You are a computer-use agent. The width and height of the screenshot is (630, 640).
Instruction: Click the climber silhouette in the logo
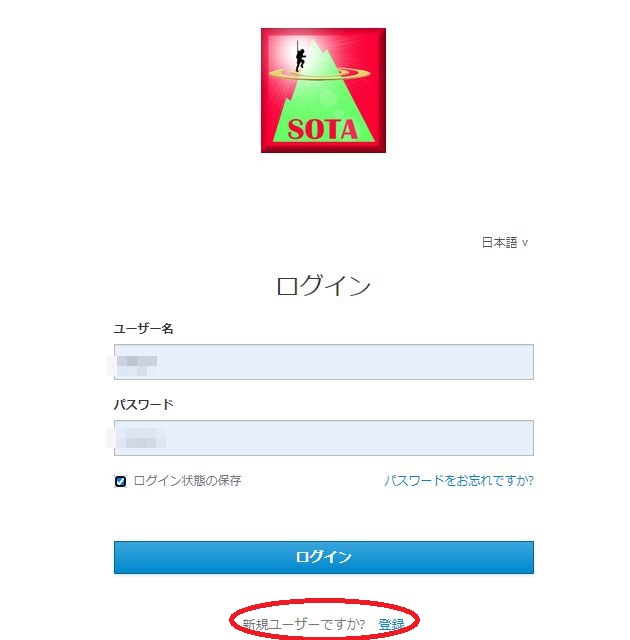point(300,57)
